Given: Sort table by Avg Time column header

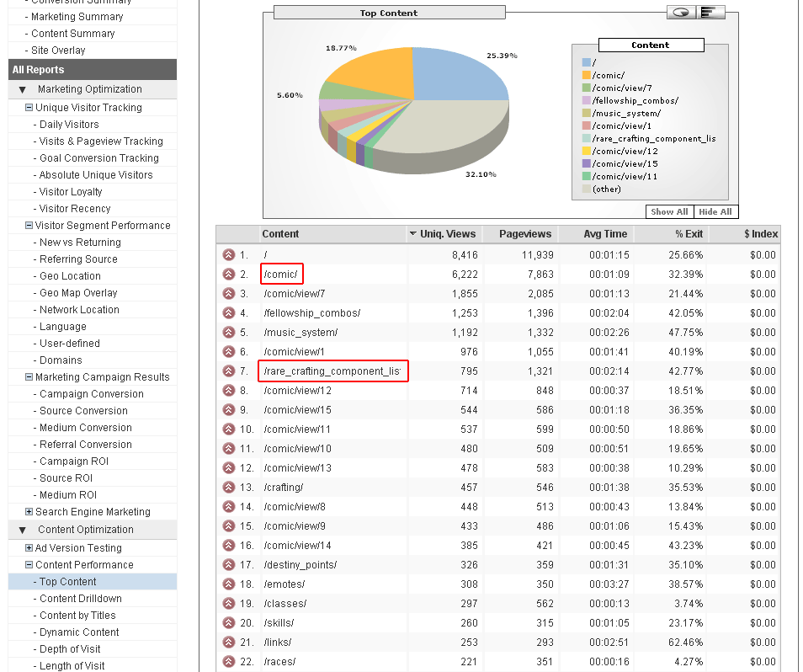Looking at the screenshot, I should point(605,234).
